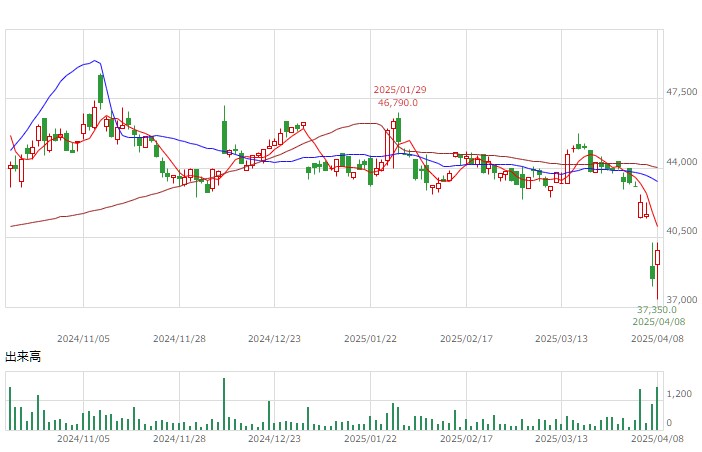Click the peak of the blue moving average line
The height and width of the screenshot is (452, 702).
click(x=94, y=60)
